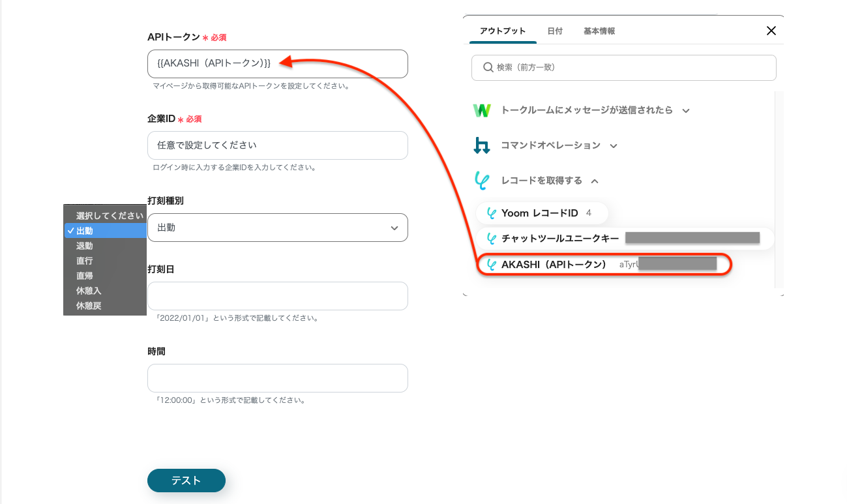Click the Yoom icon in the レコードID chip

pos(492,213)
